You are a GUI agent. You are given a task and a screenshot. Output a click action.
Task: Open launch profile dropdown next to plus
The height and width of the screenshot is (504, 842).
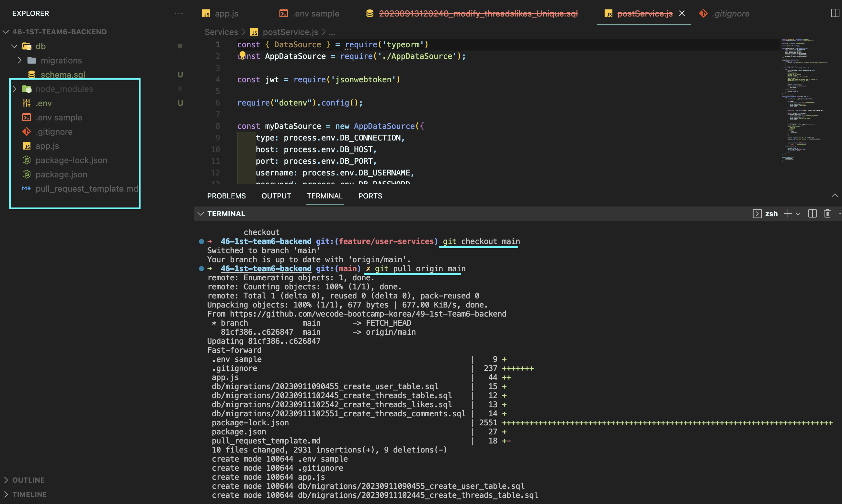[x=798, y=214]
